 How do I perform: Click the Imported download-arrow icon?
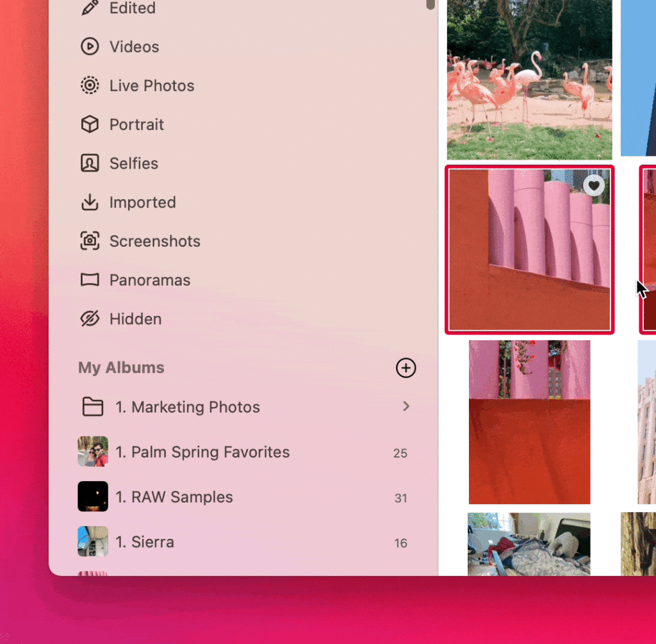pyautogui.click(x=90, y=202)
